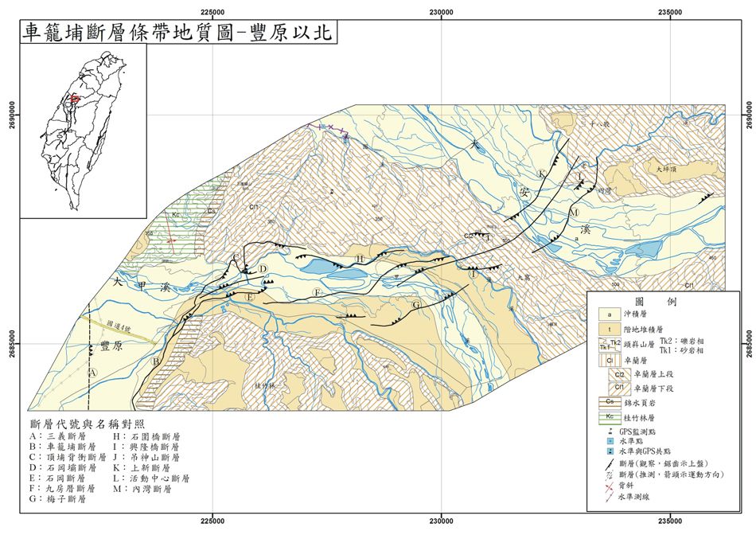Viewport: 756px width, 535px height.
Task: Click the circled B fault marker
Action: click(157, 361)
